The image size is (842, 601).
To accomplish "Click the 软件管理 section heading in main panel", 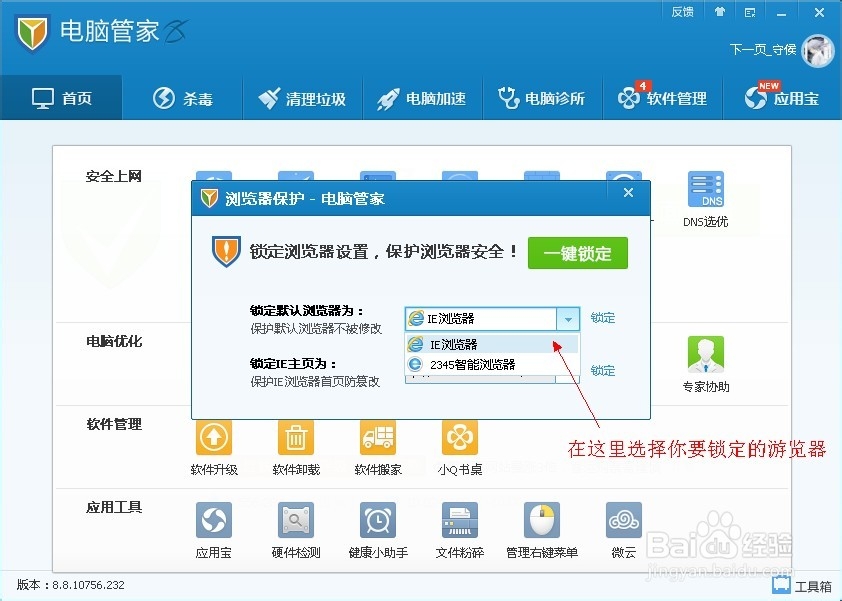I will click(x=114, y=424).
